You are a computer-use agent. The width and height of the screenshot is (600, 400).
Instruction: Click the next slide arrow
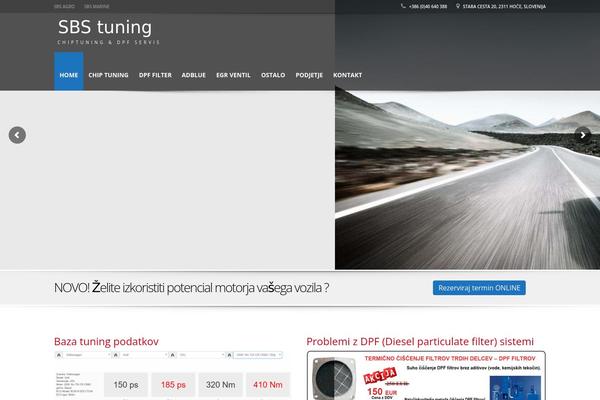(583, 135)
